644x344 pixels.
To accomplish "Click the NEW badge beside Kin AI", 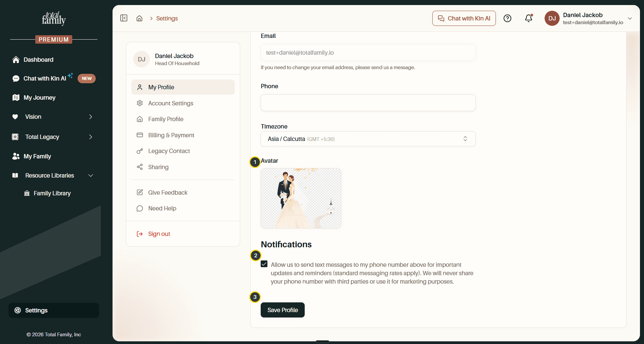I will click(87, 79).
